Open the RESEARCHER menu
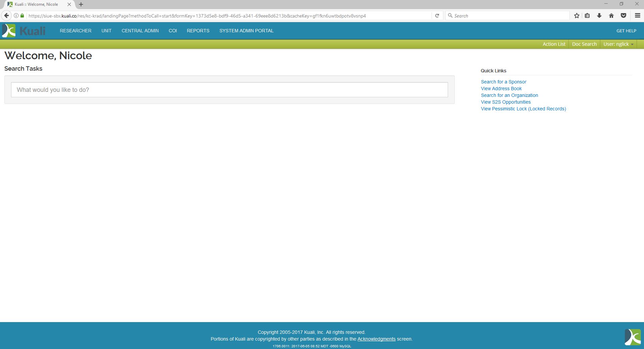Image resolution: width=644 pixels, height=349 pixels. (x=76, y=31)
